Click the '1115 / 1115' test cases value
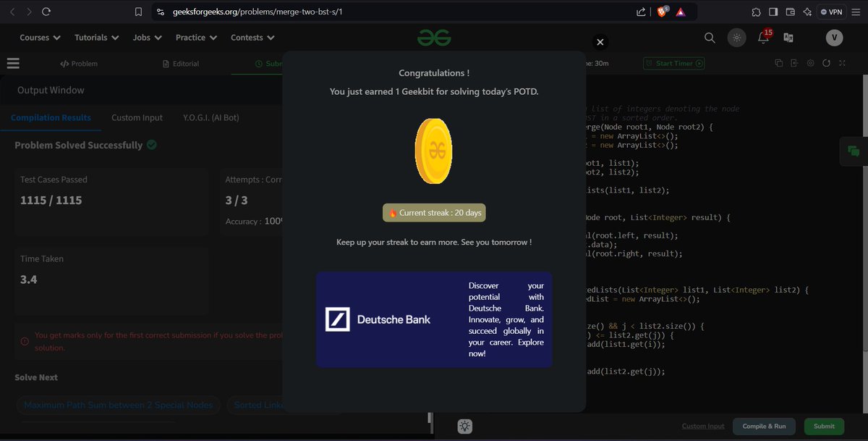This screenshot has height=441, width=868. 51,201
